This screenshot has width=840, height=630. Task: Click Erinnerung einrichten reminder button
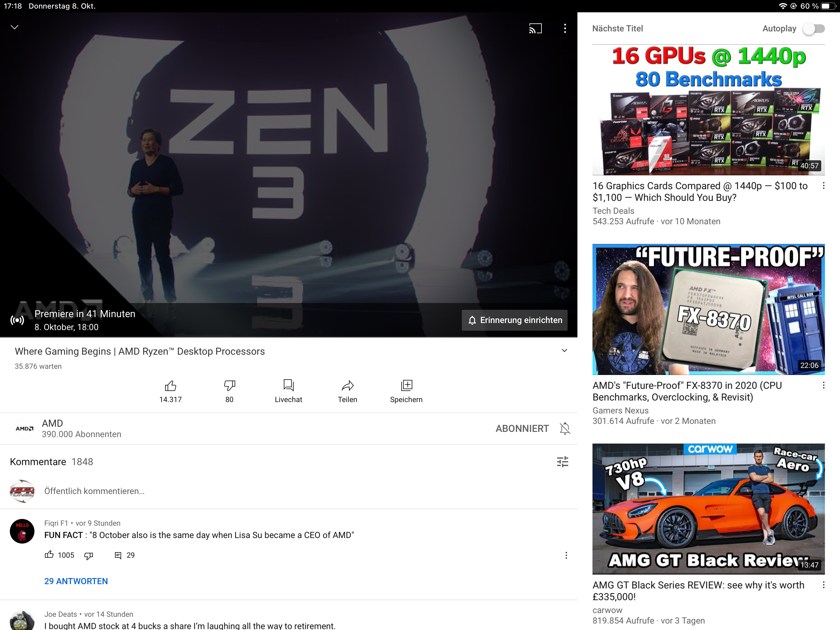(515, 320)
